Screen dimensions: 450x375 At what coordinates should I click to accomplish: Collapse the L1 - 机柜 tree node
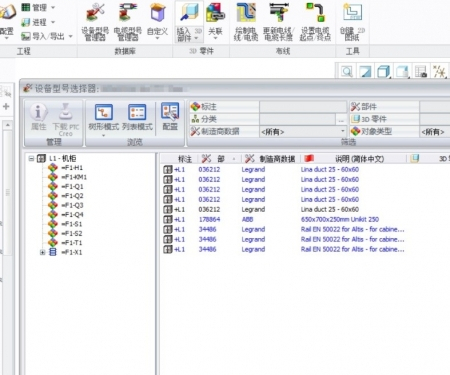pos(31,159)
